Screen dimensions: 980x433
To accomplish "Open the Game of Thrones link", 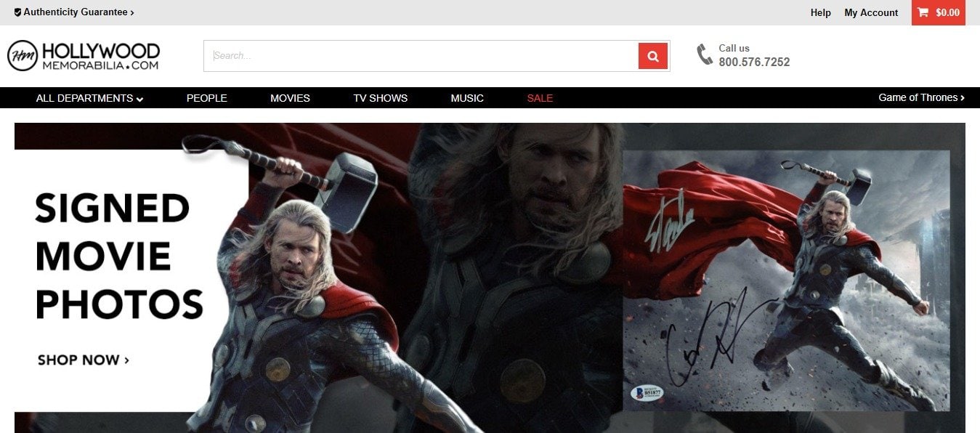I will (921, 97).
